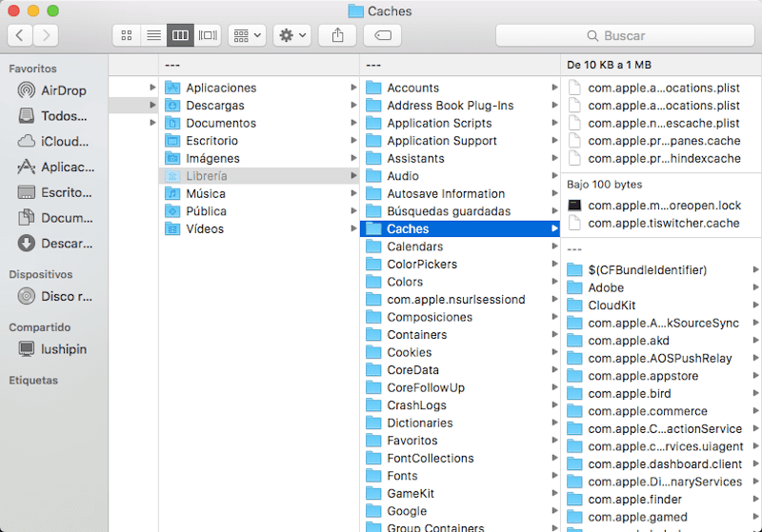Screen dimensions: 762x532
Task: Open the gear Action menu
Action: click(292, 35)
